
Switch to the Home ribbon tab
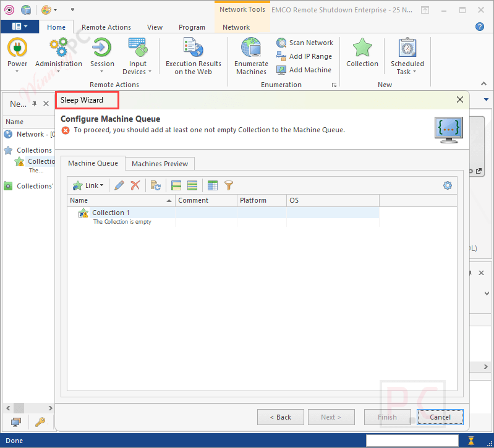tap(56, 27)
